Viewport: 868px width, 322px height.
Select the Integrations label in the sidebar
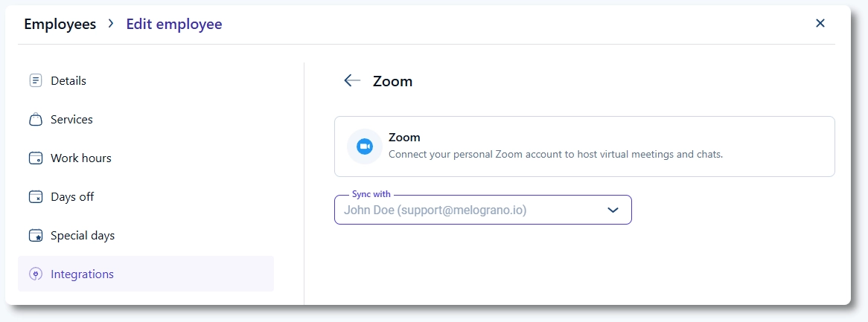click(82, 274)
